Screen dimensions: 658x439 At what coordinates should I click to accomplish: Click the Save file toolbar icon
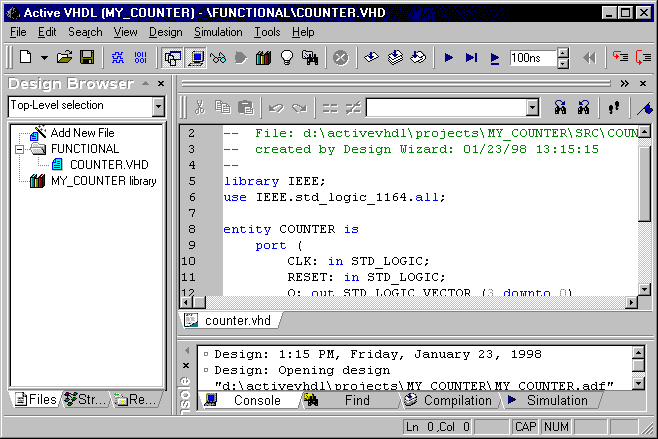coord(87,58)
